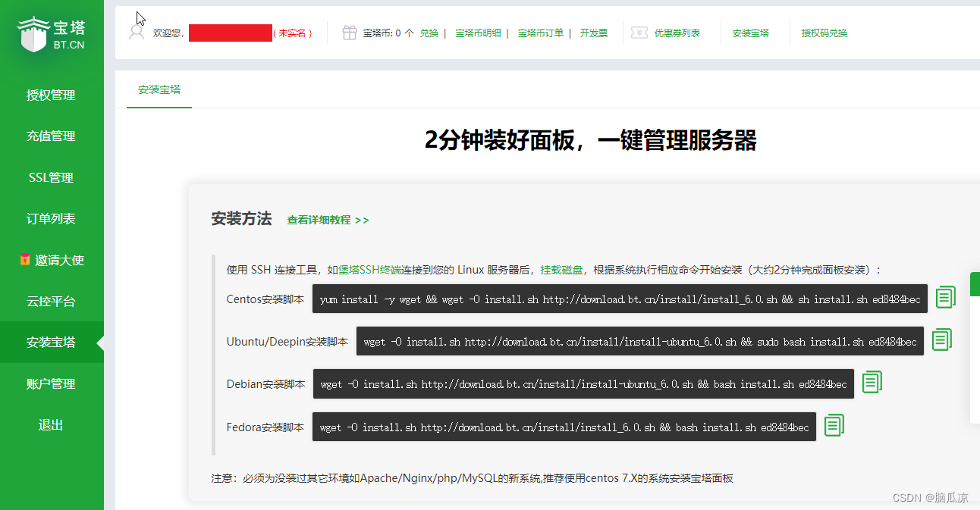Click the Debian wget command box
This screenshot has height=510, width=980.
583,384
